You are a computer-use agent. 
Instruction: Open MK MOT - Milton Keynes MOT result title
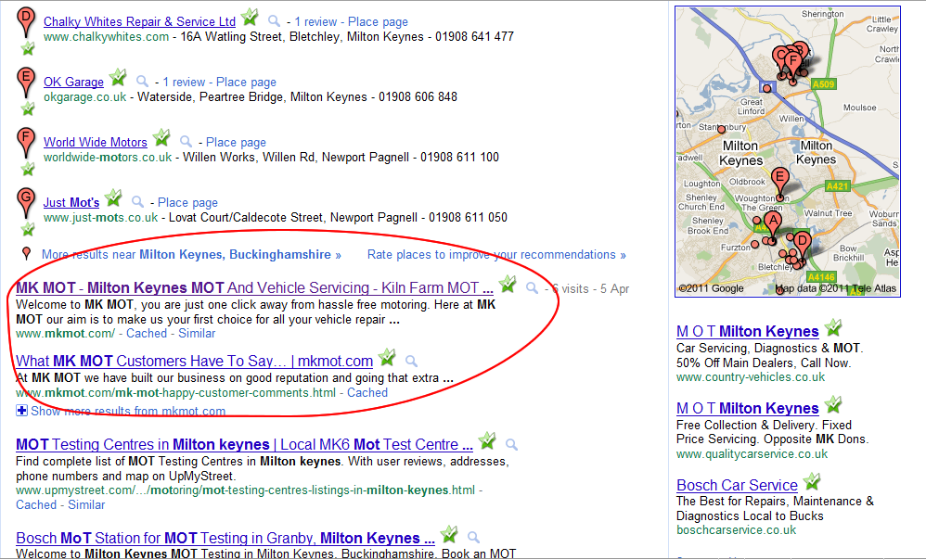(254, 288)
